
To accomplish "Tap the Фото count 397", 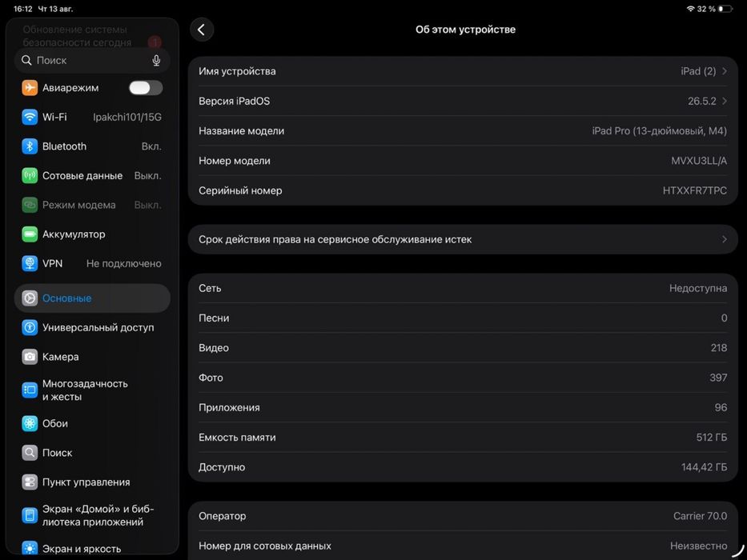I will 718,378.
